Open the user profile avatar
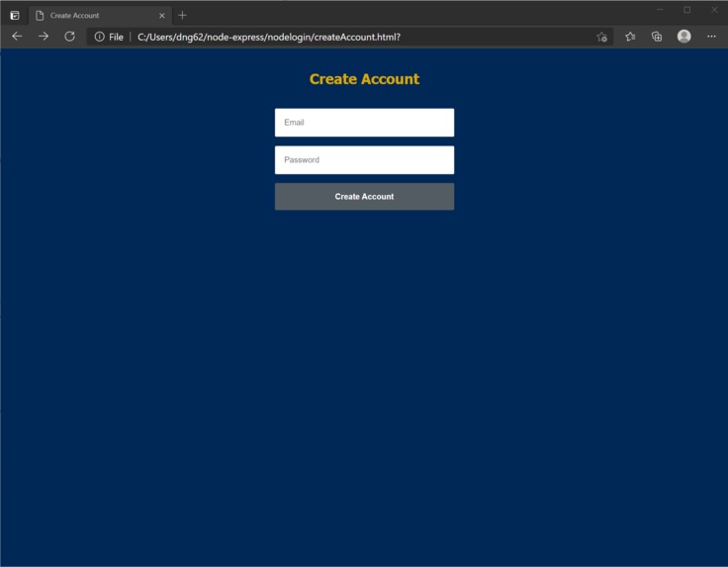Image resolution: width=728 pixels, height=567 pixels. 683,37
